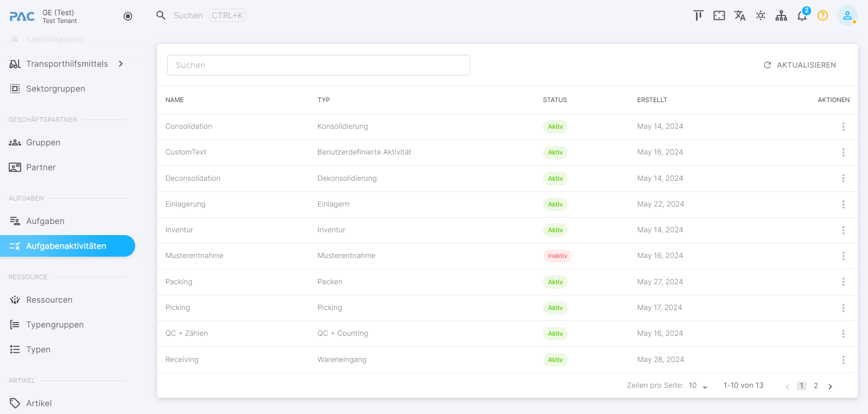Click the May 22, 2024 date cell
This screenshot has width=868, height=414.
click(x=661, y=204)
